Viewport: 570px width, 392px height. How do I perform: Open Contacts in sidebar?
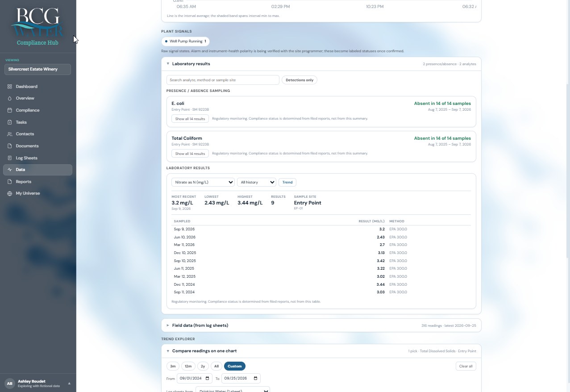tap(37, 134)
